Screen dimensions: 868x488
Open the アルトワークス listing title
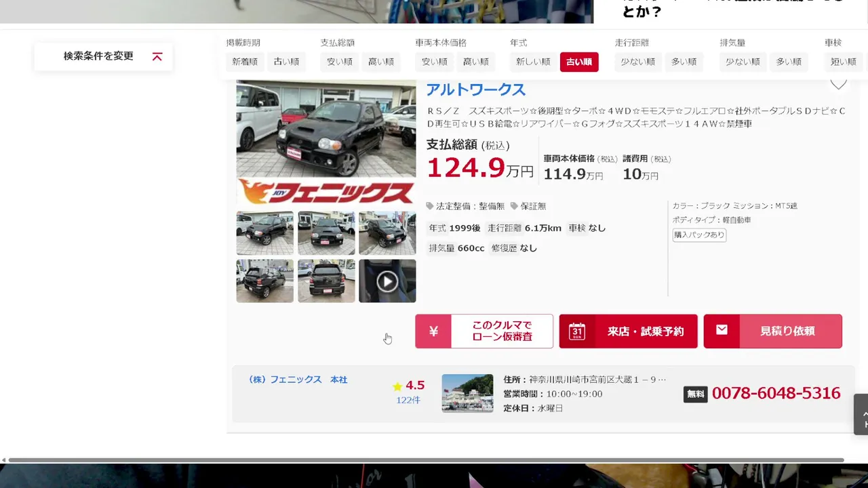[x=475, y=89]
